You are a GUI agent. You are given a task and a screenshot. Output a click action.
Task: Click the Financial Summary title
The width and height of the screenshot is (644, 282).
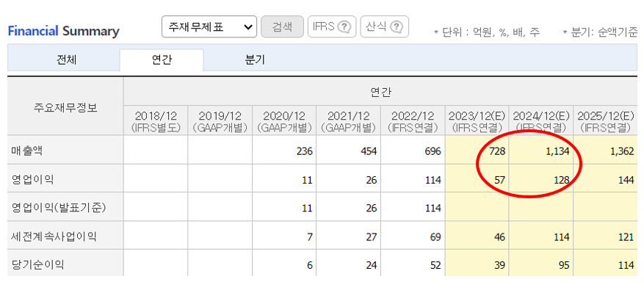64,31
